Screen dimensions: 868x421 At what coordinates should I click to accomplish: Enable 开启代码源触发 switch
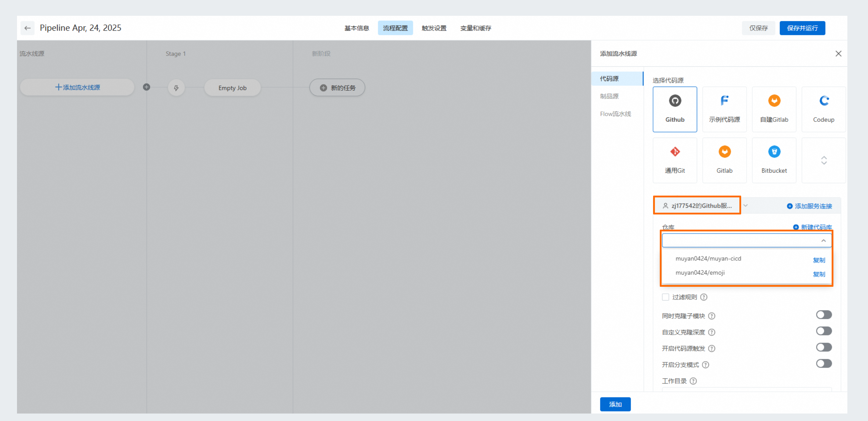coord(823,347)
